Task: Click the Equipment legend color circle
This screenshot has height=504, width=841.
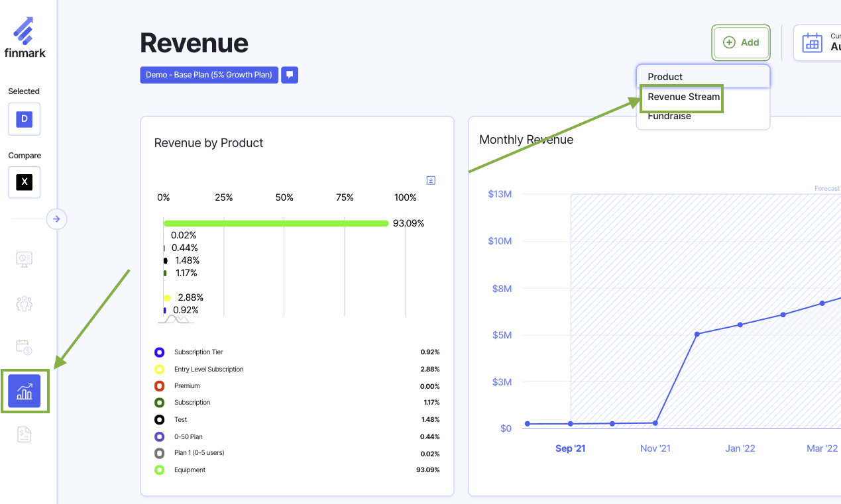Action: coord(159,470)
